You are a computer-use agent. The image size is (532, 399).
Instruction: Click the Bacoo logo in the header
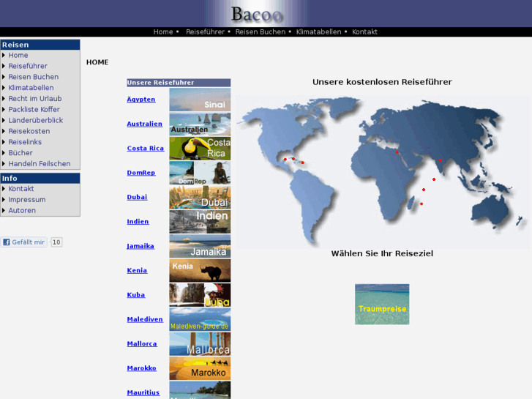[x=257, y=14]
